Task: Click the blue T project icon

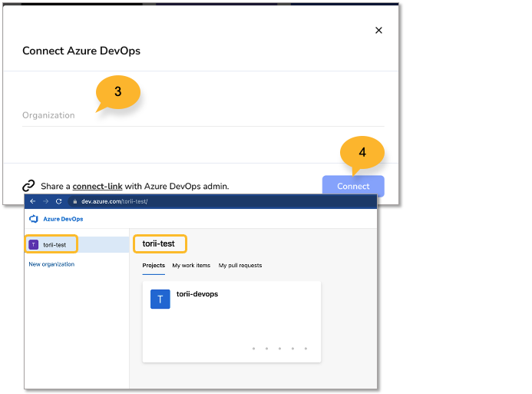Action: [x=160, y=299]
